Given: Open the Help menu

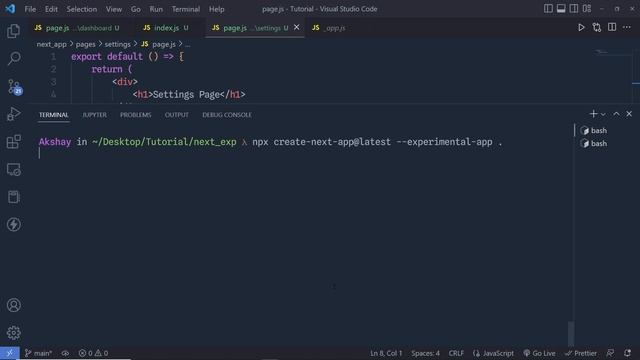Looking at the screenshot, I should point(217,9).
